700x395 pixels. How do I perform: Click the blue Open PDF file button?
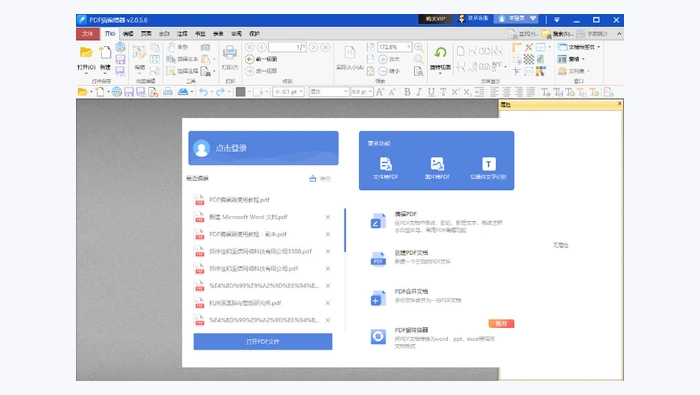tap(262, 341)
